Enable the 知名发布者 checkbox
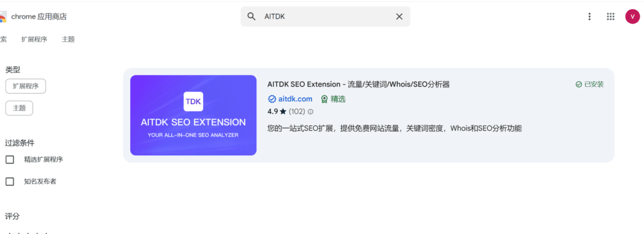This screenshot has width=644, height=234. coord(9,182)
